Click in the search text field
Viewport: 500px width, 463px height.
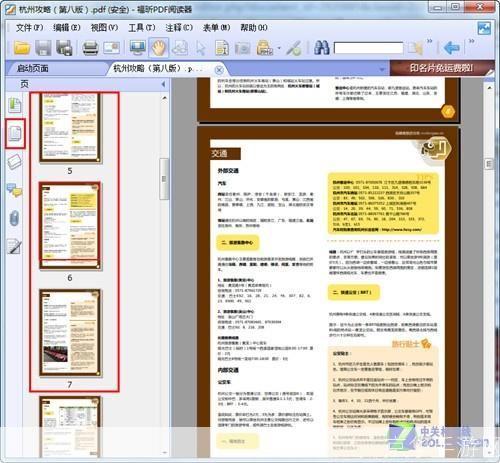(x=368, y=48)
